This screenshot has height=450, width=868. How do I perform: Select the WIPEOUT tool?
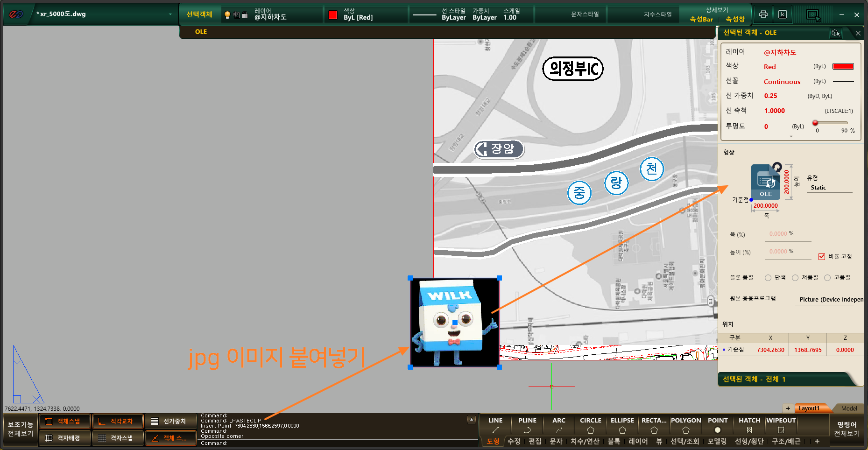(x=781, y=425)
